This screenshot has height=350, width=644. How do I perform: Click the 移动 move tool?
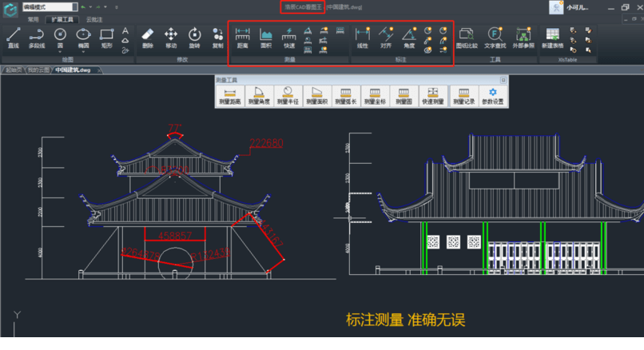click(171, 37)
